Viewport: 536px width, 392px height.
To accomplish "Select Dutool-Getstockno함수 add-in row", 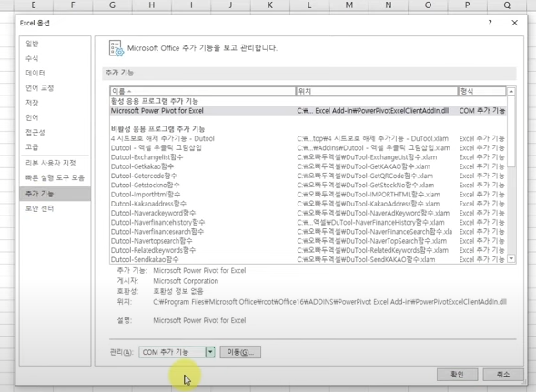I will click(308, 186).
